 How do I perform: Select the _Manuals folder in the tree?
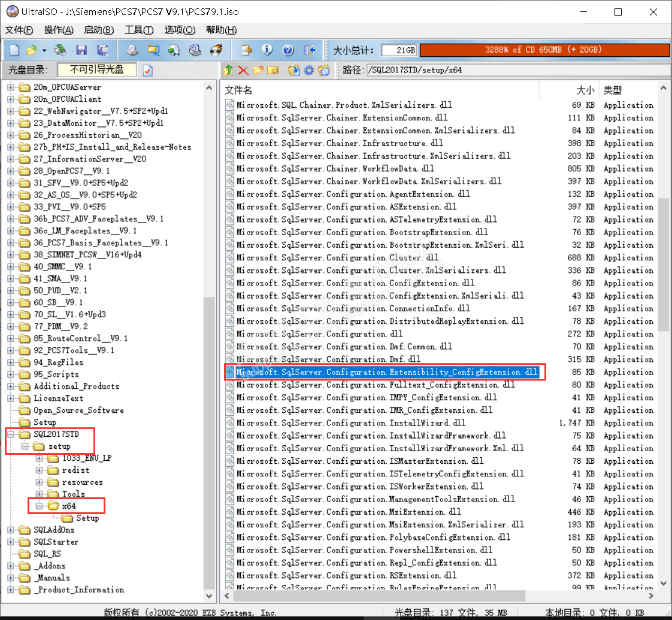(x=52, y=578)
